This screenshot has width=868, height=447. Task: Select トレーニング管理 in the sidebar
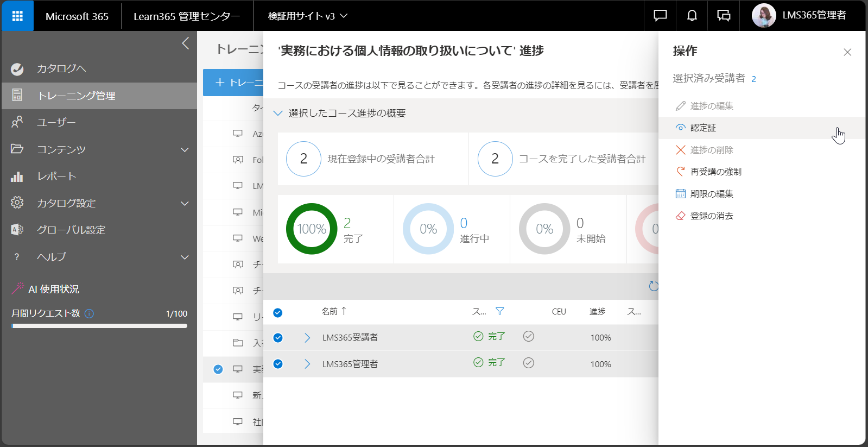point(99,96)
